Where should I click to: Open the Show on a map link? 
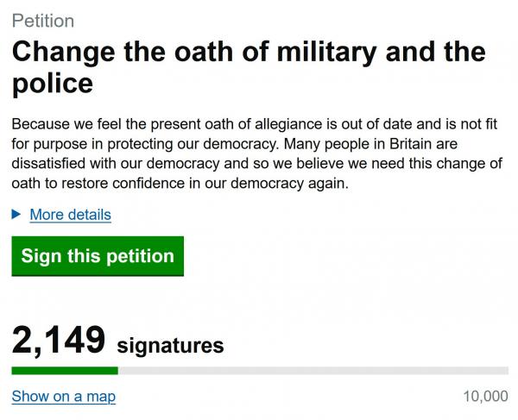63,397
